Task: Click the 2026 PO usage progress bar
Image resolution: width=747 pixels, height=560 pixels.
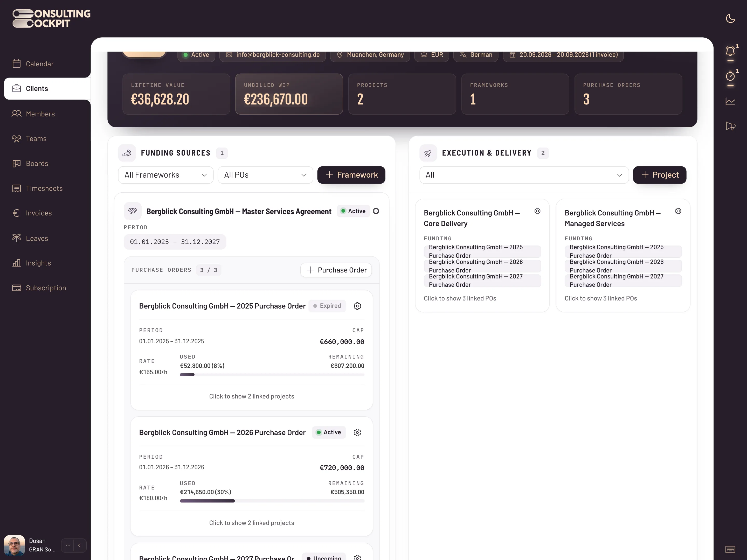Action: 272,501
